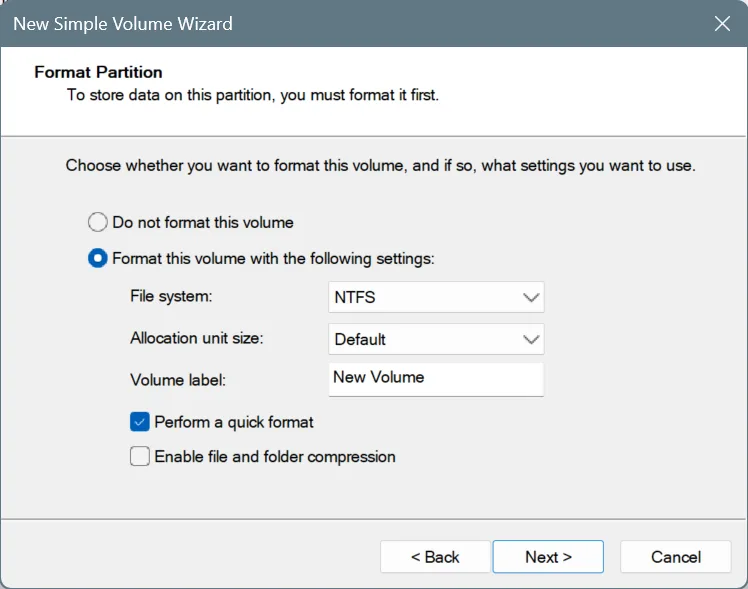Click the Enable file and folder compression text
This screenshot has height=589, width=748.
275,456
